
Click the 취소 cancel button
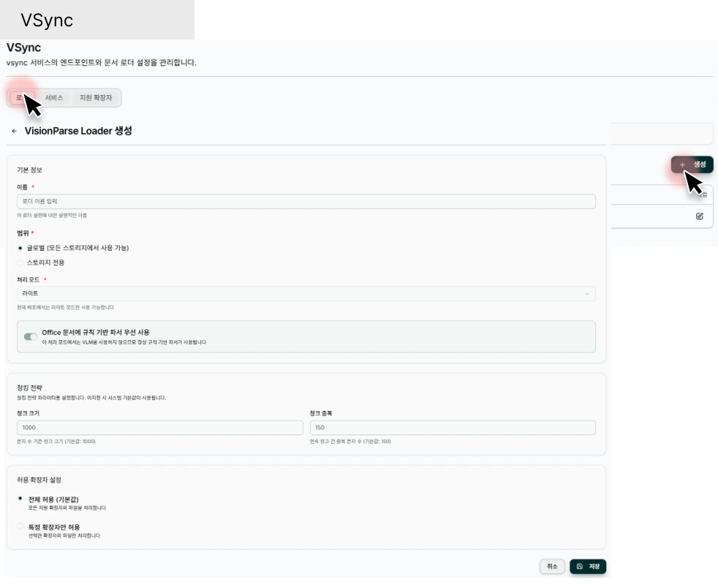pyautogui.click(x=552, y=567)
